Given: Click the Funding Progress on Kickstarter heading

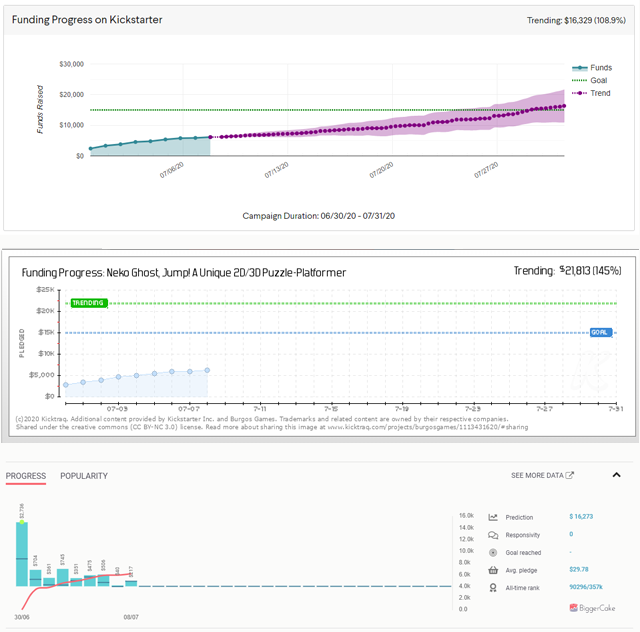Looking at the screenshot, I should (x=87, y=20).
